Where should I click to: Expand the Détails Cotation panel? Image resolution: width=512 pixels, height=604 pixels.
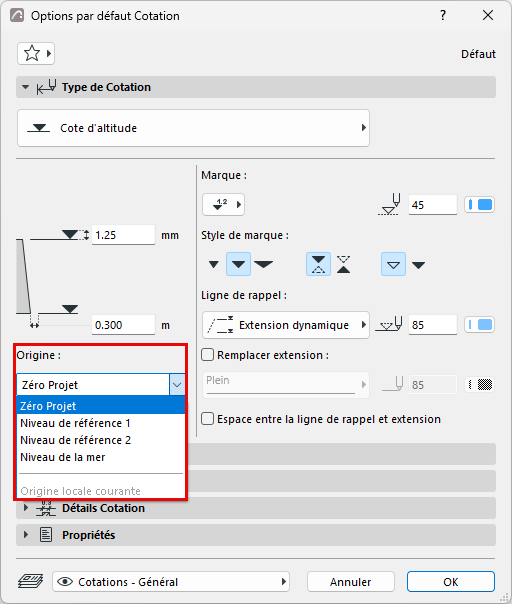(26, 508)
